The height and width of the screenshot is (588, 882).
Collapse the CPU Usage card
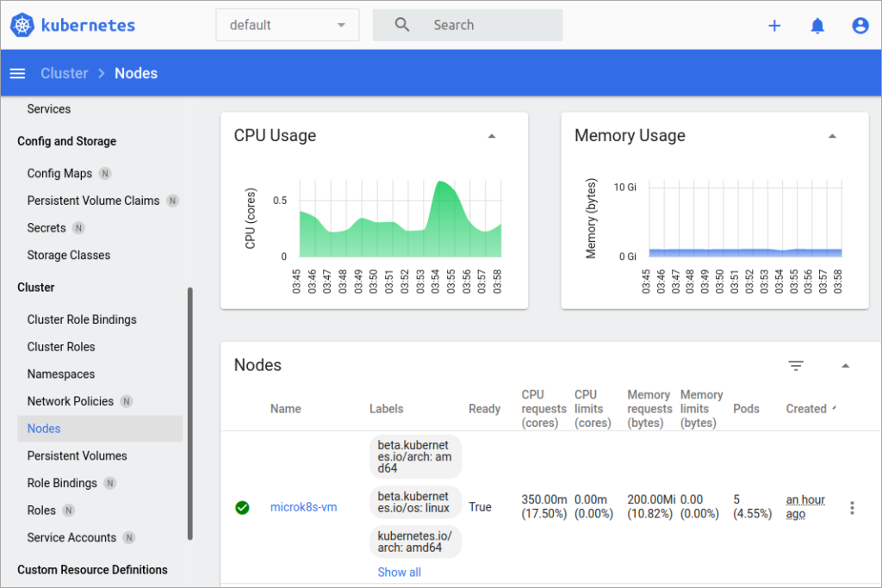click(x=492, y=136)
